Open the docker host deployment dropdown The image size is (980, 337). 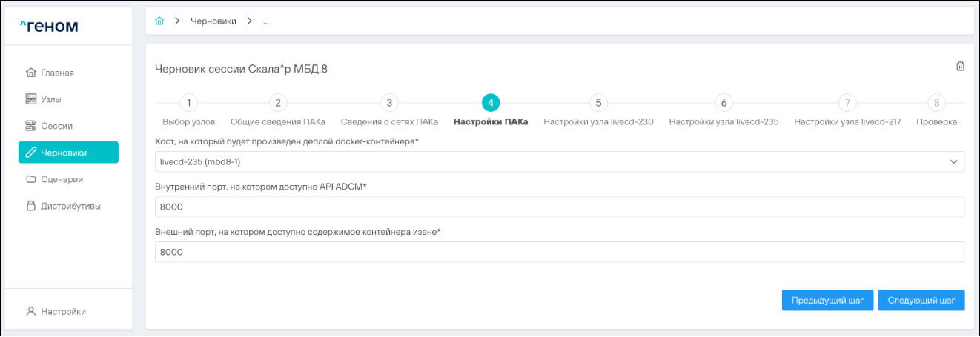(x=549, y=161)
